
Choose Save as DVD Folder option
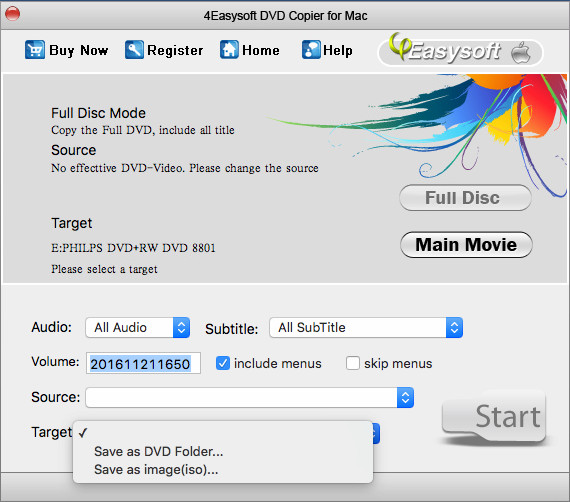pos(158,451)
